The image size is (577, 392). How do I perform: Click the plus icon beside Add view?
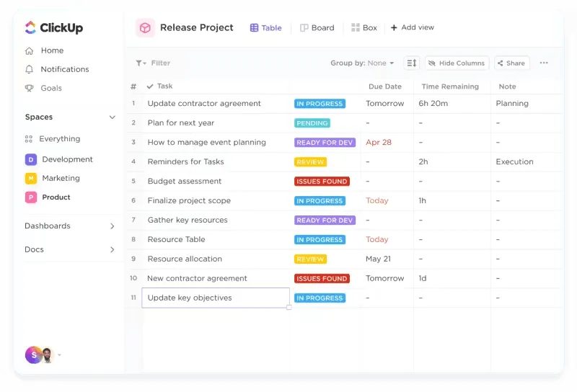pos(394,27)
